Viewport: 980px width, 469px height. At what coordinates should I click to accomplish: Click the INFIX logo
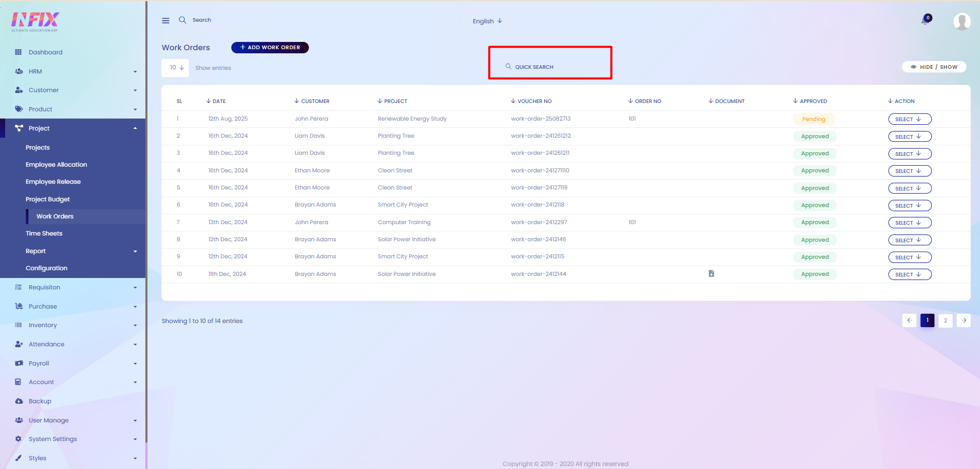coord(35,22)
